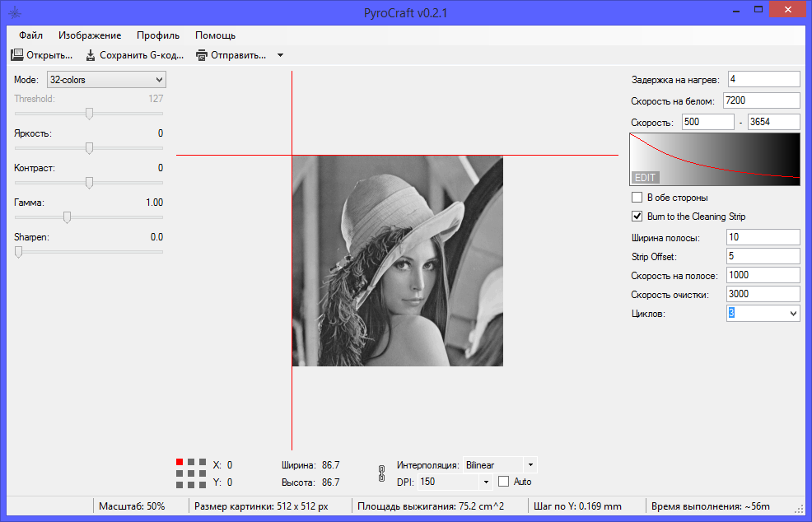This screenshot has height=522, width=812.
Task: Select the bottom-right anchor point square
Action: pos(201,484)
